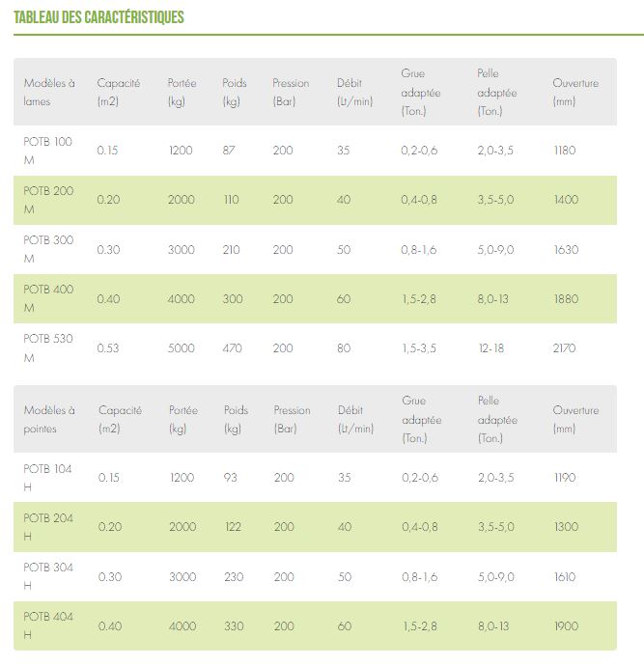Click the 470 weight value
644x666 pixels.
[x=232, y=348]
